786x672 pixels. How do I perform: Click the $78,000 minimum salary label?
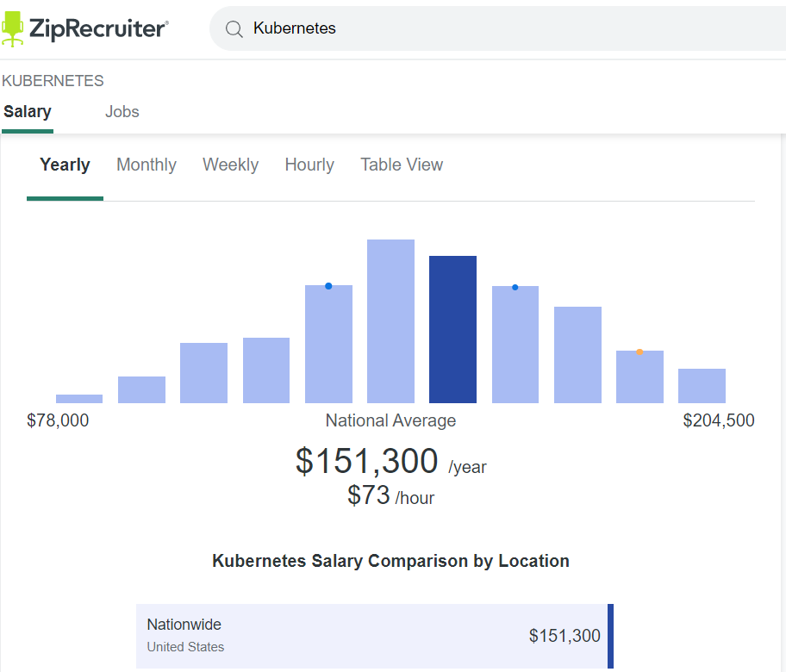click(x=58, y=420)
